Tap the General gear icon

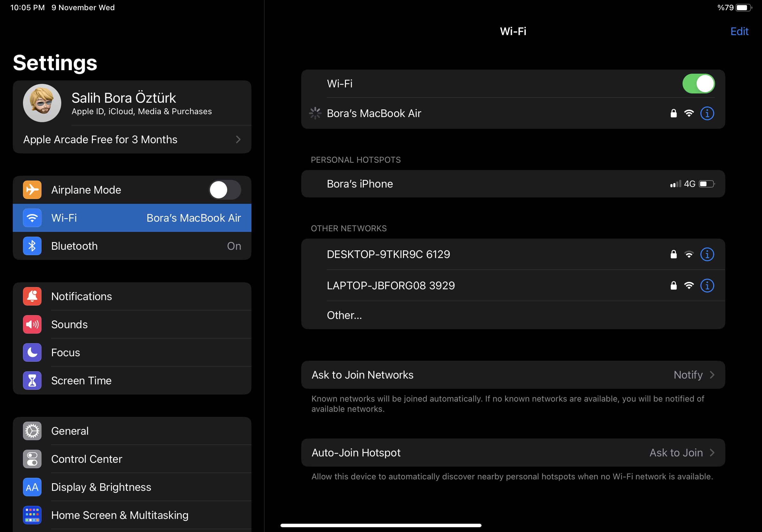(x=32, y=431)
